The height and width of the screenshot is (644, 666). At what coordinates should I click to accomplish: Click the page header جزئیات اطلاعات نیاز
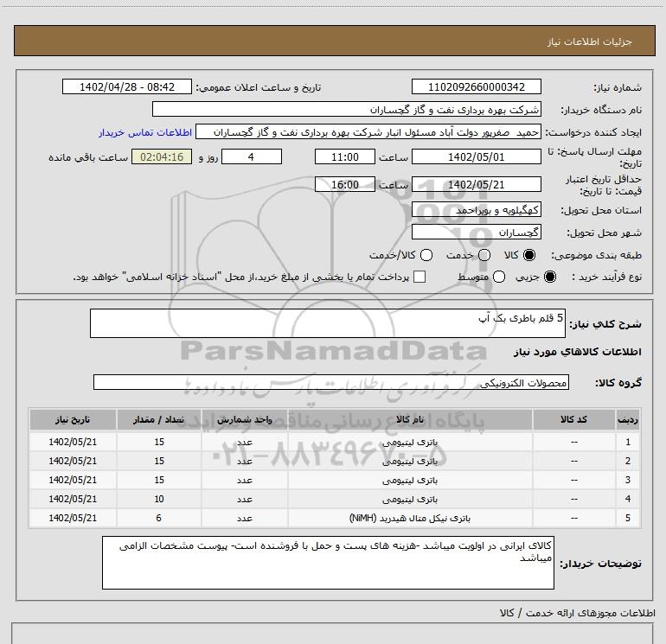click(x=590, y=41)
